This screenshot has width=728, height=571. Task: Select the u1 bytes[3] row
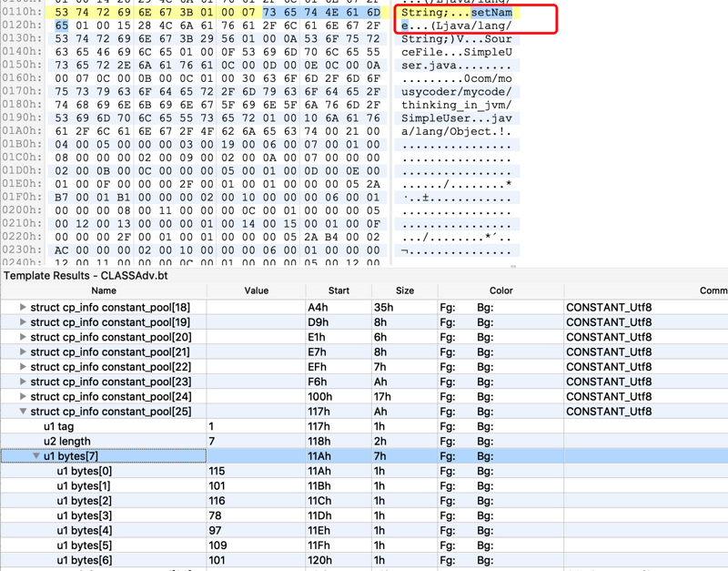pos(364,515)
